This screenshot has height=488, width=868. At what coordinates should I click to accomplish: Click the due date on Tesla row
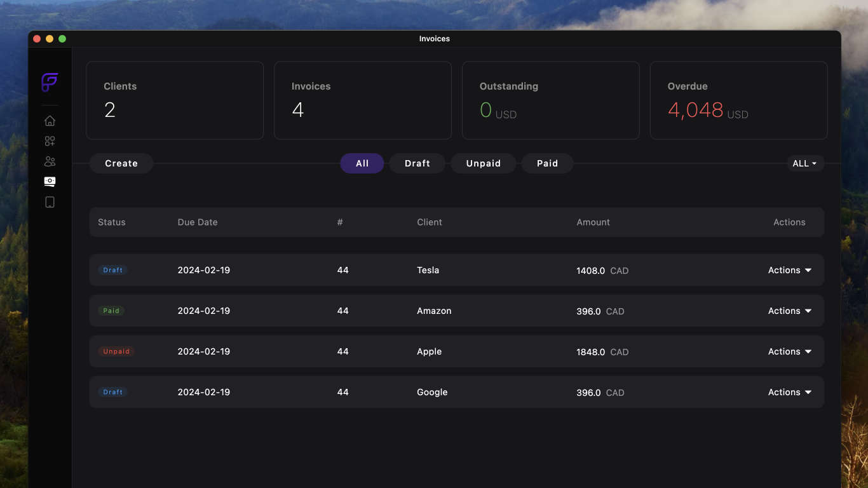click(204, 270)
